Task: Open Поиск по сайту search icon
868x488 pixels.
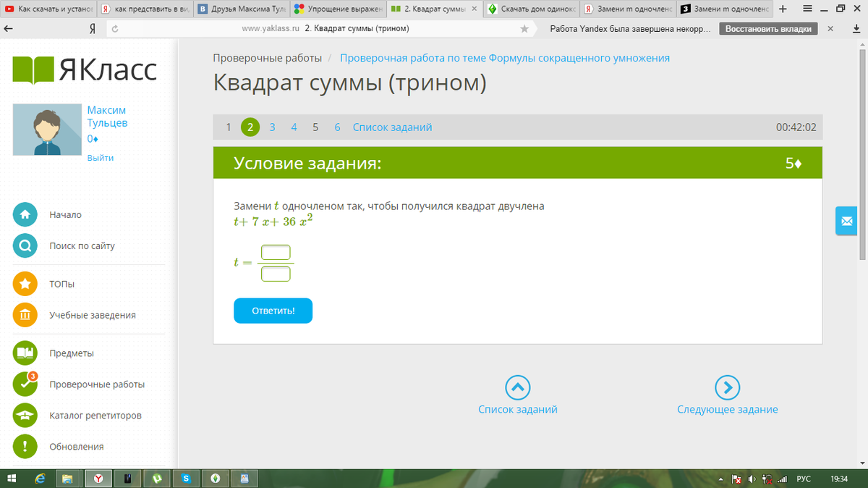Action: 25,246
